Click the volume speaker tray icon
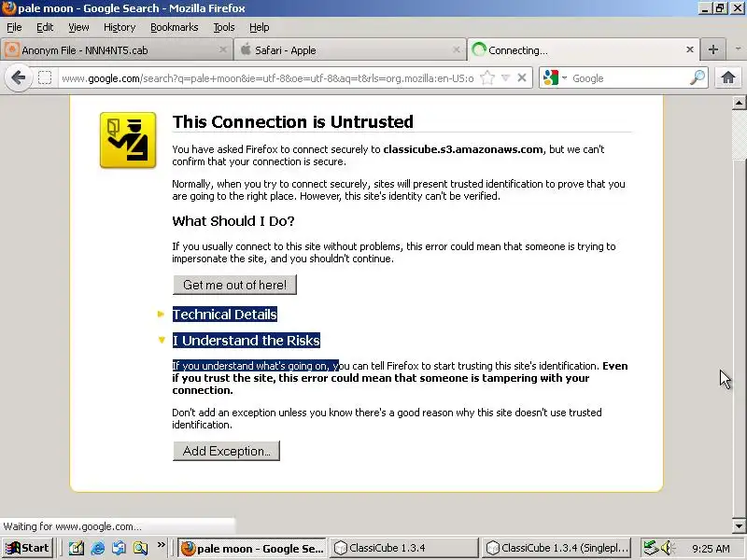The width and height of the screenshot is (747, 560). (x=667, y=548)
